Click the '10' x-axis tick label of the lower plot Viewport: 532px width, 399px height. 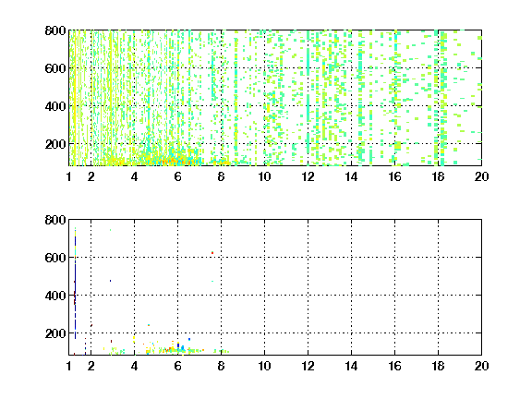click(264, 366)
